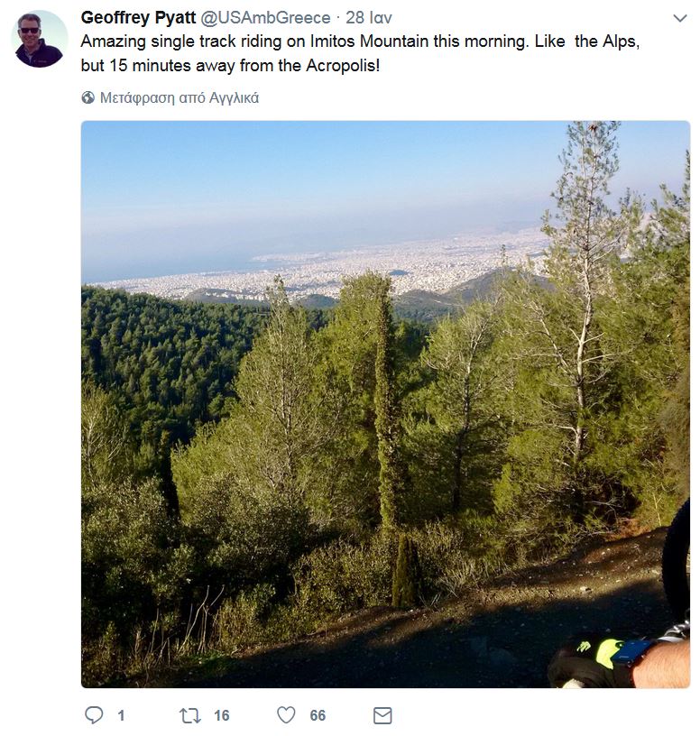Click Μετάφραση από Αγγλικά translate link

click(180, 97)
